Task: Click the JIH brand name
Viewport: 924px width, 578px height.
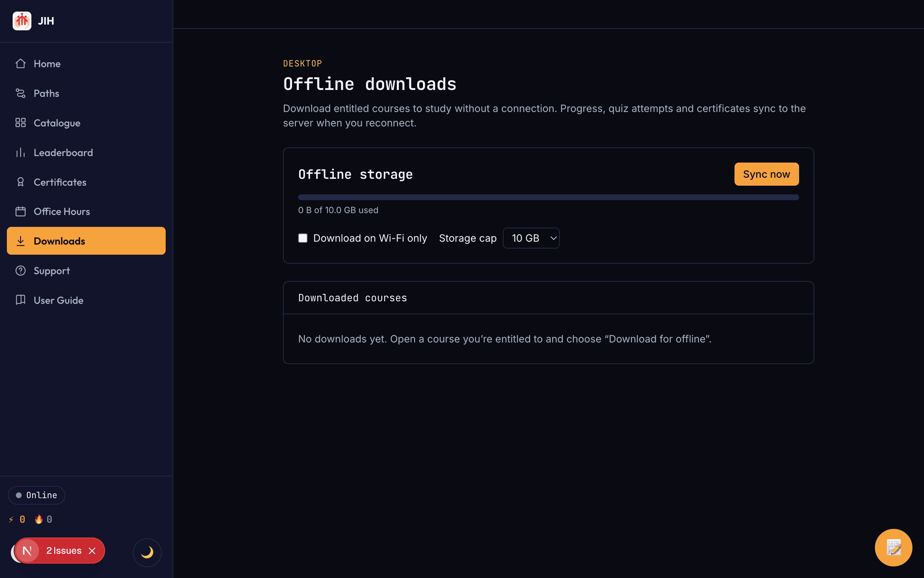Action: coord(46,21)
